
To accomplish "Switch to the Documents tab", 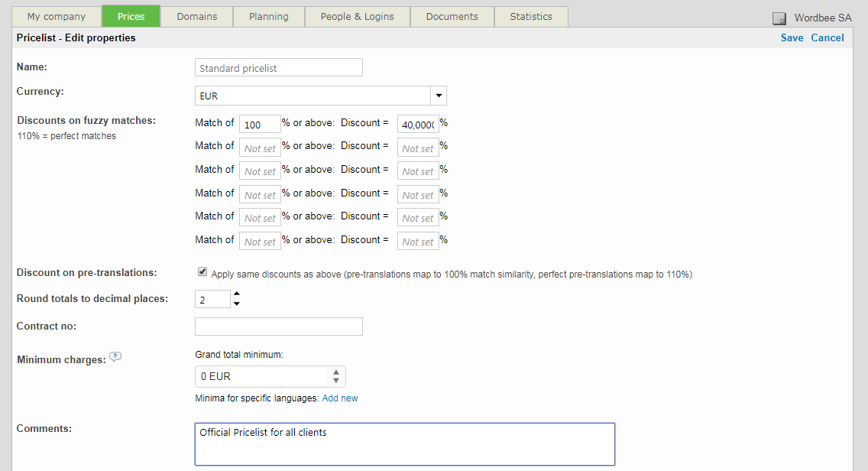I will tap(452, 17).
